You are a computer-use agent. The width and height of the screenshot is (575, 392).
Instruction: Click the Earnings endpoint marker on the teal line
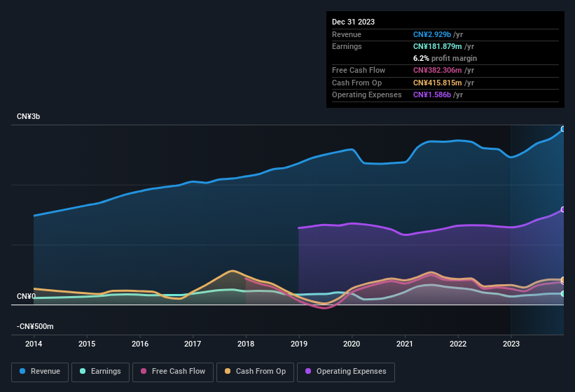click(563, 294)
